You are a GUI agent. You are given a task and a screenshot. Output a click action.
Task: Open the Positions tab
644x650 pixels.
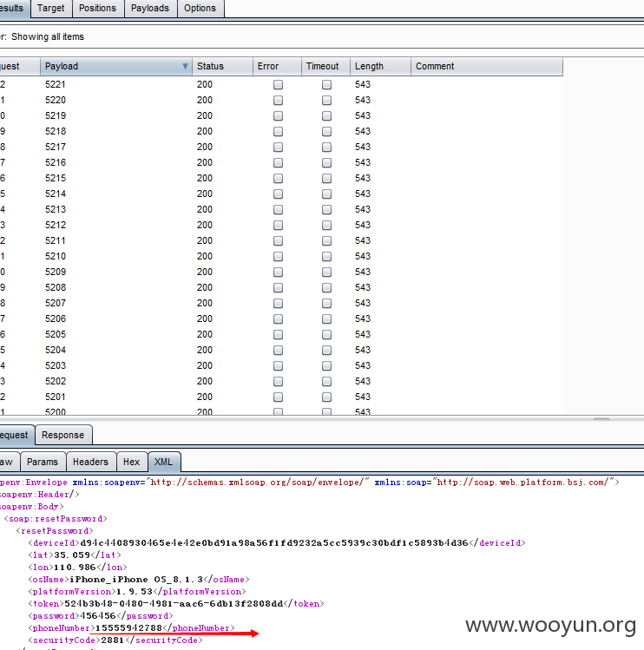tap(98, 9)
